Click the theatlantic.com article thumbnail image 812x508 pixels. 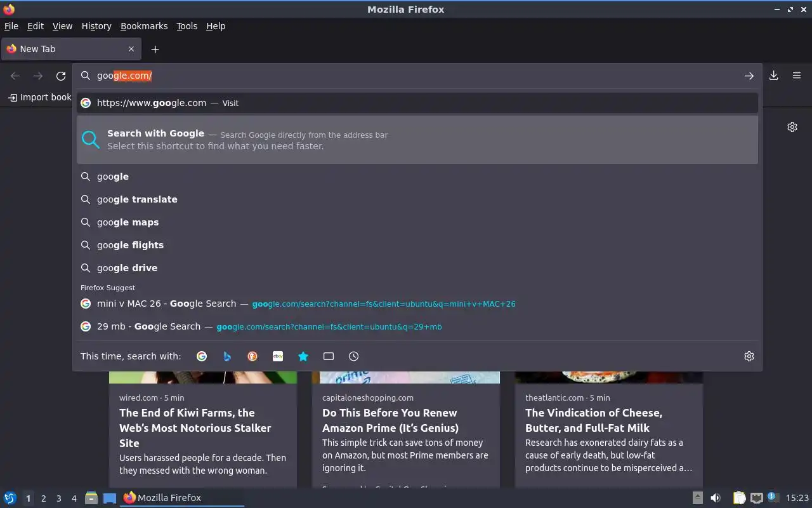click(x=609, y=377)
